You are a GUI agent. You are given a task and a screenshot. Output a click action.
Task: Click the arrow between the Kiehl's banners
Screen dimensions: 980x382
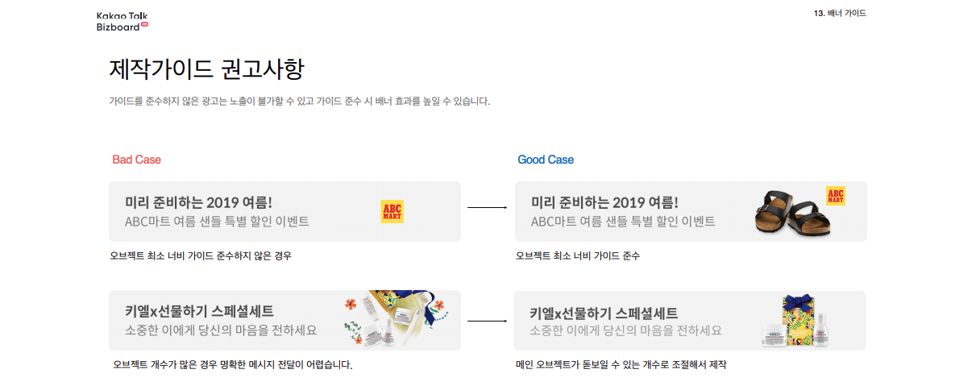pos(488,321)
